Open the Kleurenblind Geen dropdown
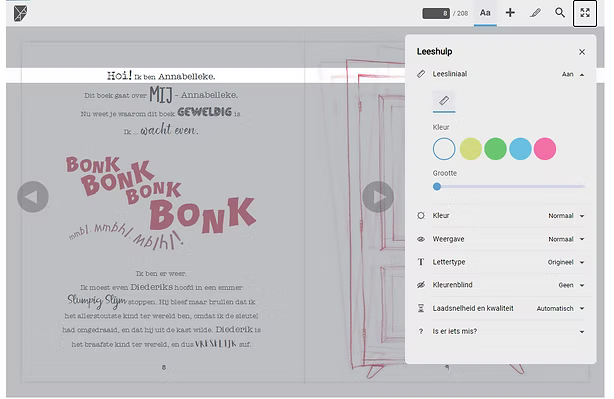This screenshot has height=399, width=614. tap(571, 285)
